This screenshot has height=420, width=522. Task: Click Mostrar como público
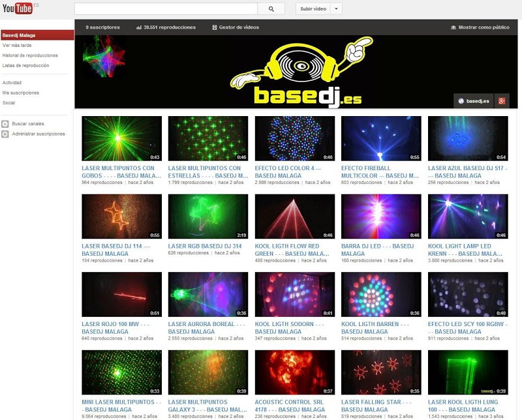[x=480, y=27]
